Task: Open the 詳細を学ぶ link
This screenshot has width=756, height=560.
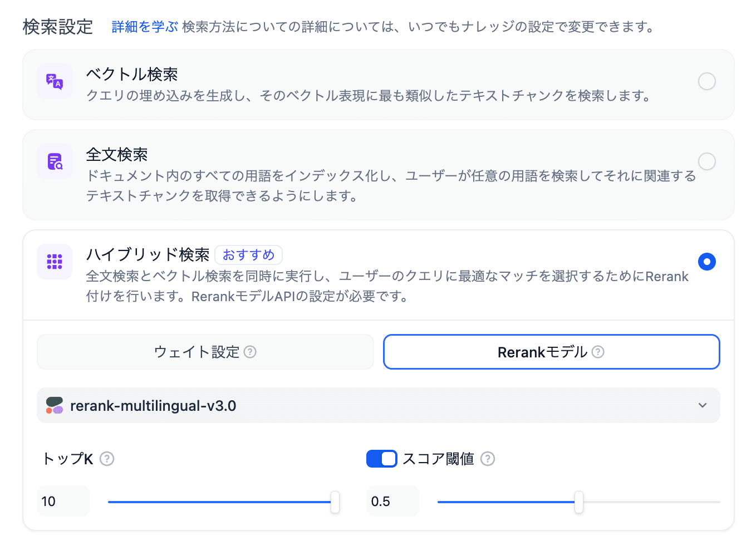Action: [145, 27]
